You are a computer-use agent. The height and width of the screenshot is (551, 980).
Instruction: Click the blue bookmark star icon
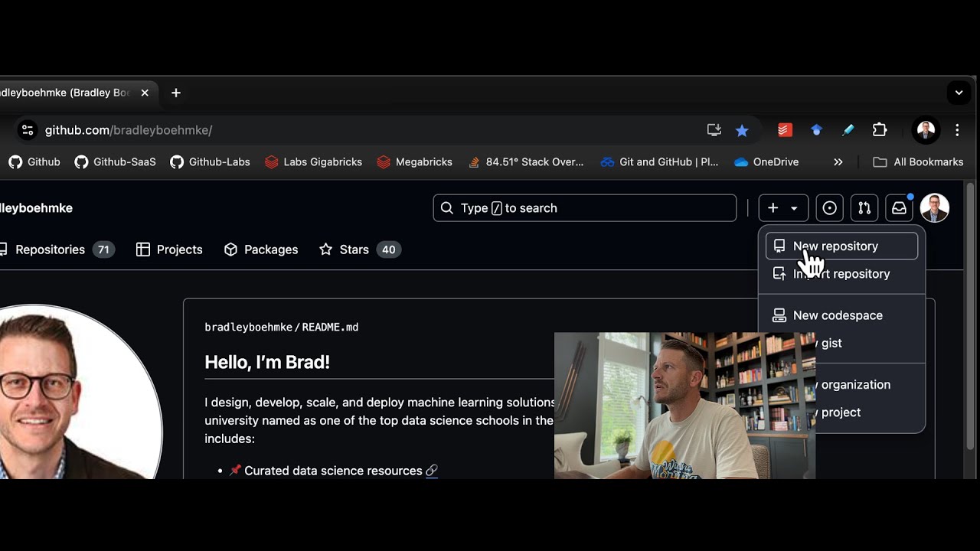(x=742, y=130)
